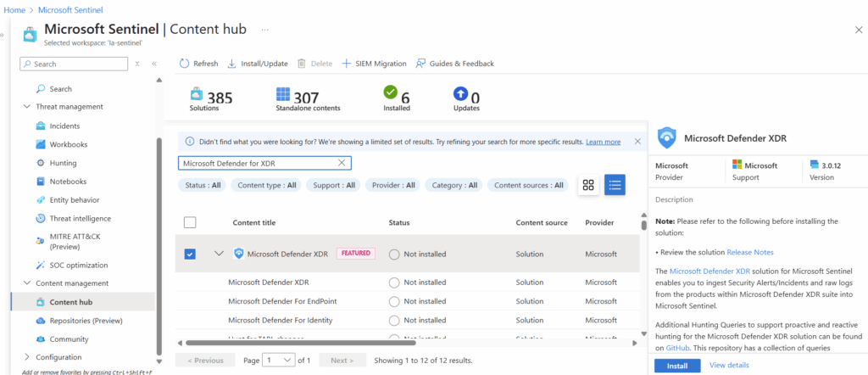Toggle the select-all header checkbox
Viewport: 868px width, 375px height.
point(190,222)
